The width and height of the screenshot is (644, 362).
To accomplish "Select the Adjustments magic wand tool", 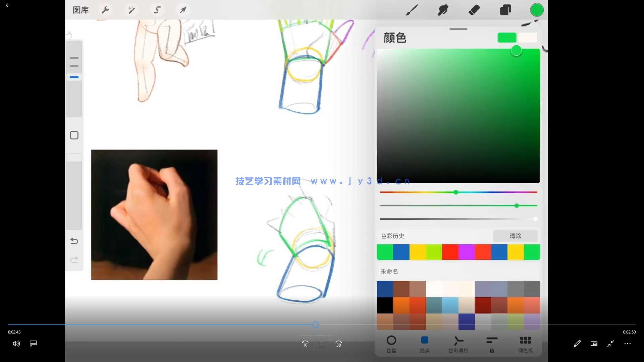I will pyautogui.click(x=131, y=10).
